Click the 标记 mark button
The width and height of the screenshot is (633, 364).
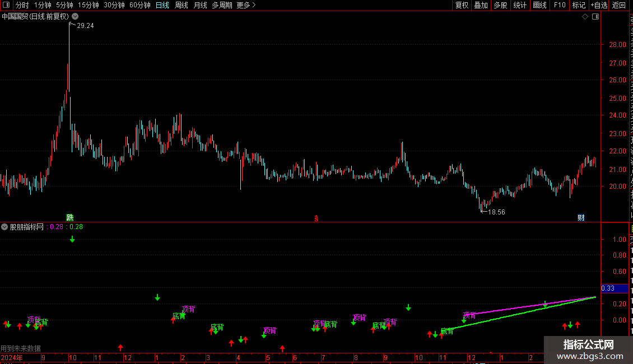coord(579,5)
